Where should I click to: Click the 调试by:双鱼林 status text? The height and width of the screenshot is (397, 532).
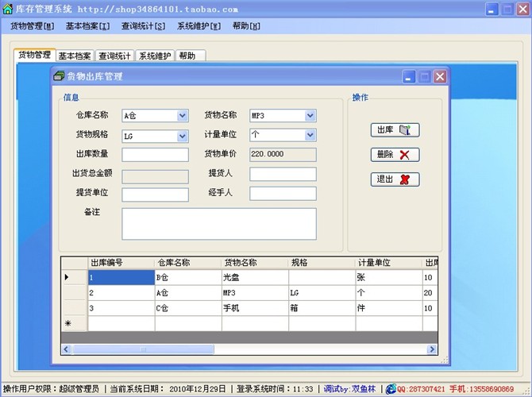349,389
